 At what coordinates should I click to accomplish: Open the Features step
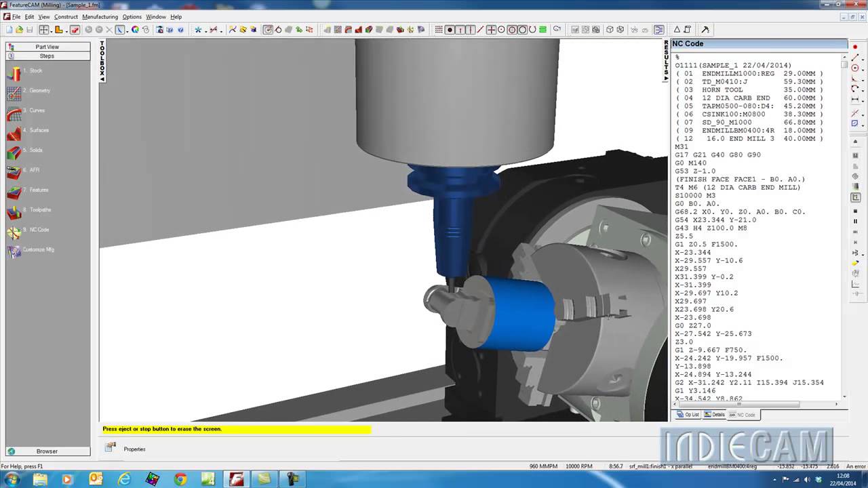pyautogui.click(x=28, y=190)
